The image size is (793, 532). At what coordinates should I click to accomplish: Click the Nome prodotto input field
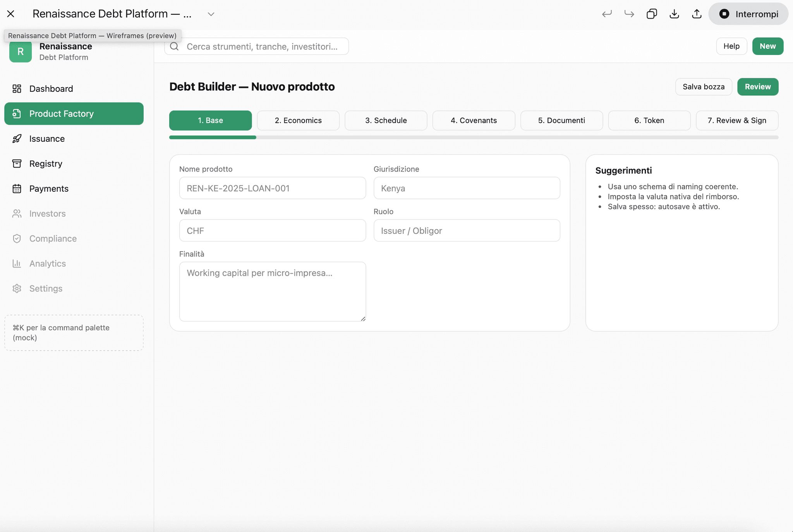click(272, 188)
